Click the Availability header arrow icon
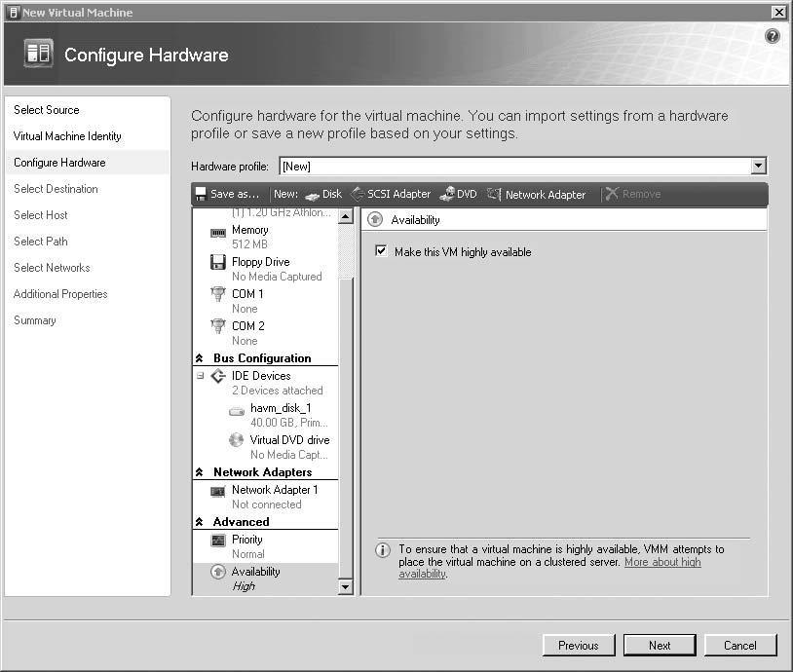Screen dimensions: 793x672 375,220
